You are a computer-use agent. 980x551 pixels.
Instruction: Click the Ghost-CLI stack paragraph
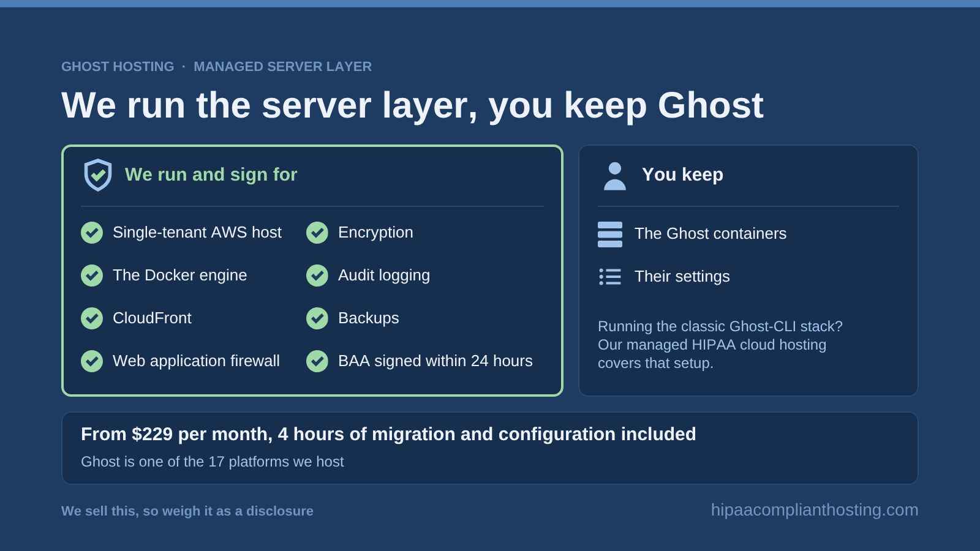pyautogui.click(x=720, y=345)
